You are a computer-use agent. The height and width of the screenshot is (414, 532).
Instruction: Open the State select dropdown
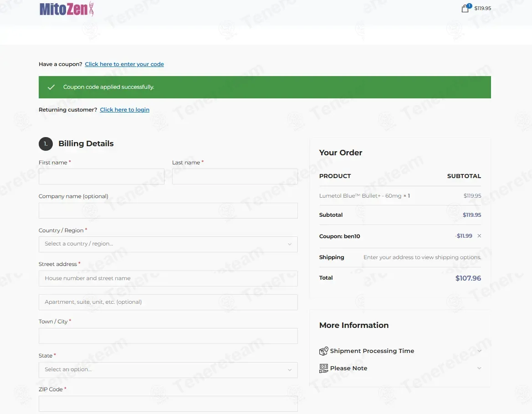(x=168, y=370)
